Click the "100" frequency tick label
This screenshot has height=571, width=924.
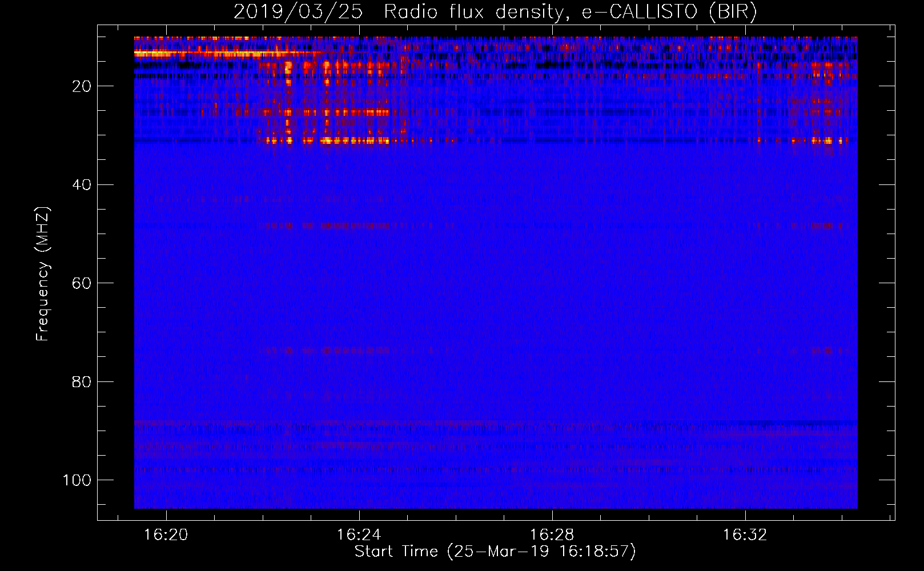77,480
